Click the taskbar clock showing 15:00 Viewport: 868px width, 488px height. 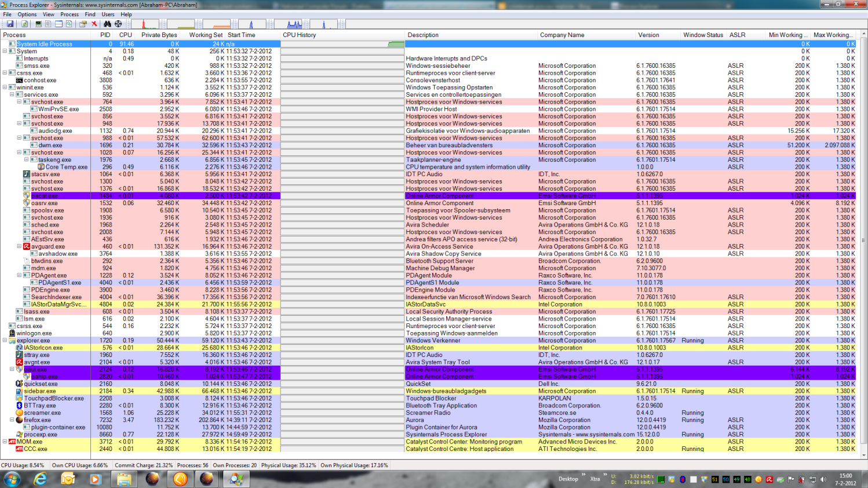[x=845, y=476]
